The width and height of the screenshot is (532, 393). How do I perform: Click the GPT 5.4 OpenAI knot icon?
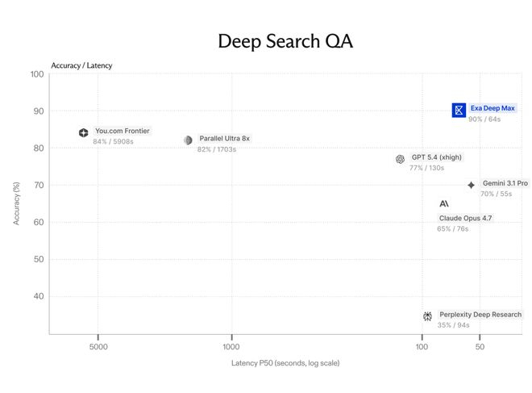(400, 159)
